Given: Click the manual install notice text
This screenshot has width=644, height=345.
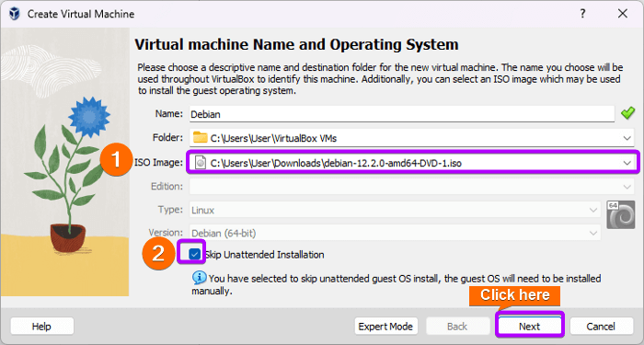Looking at the screenshot, I should click(397, 284).
